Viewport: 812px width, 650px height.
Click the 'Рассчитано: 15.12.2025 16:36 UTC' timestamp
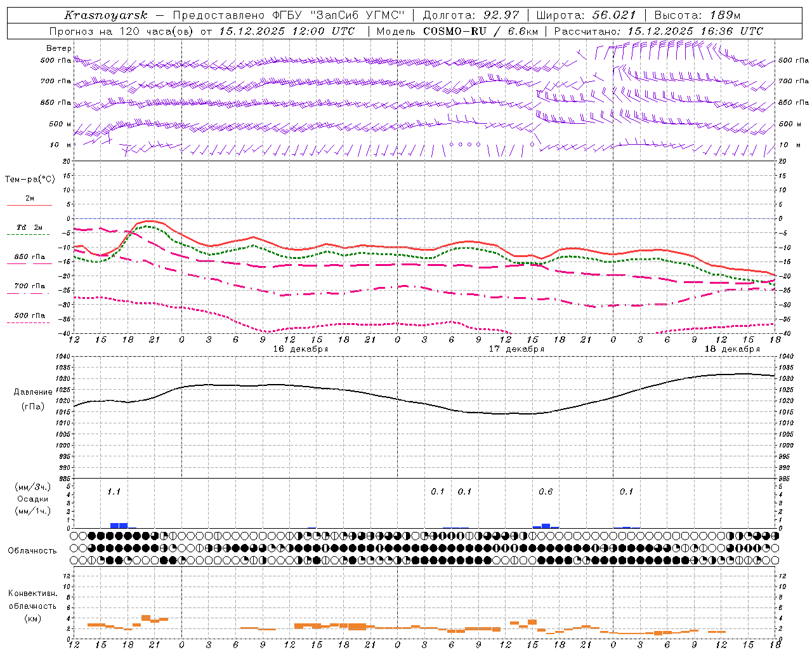(658, 31)
